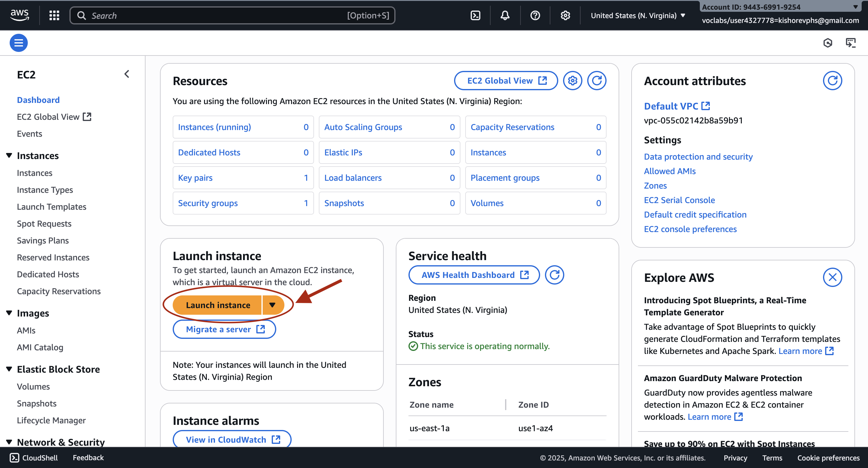Click the AWS logo to go home
The width and height of the screenshot is (868, 468).
click(x=19, y=15)
